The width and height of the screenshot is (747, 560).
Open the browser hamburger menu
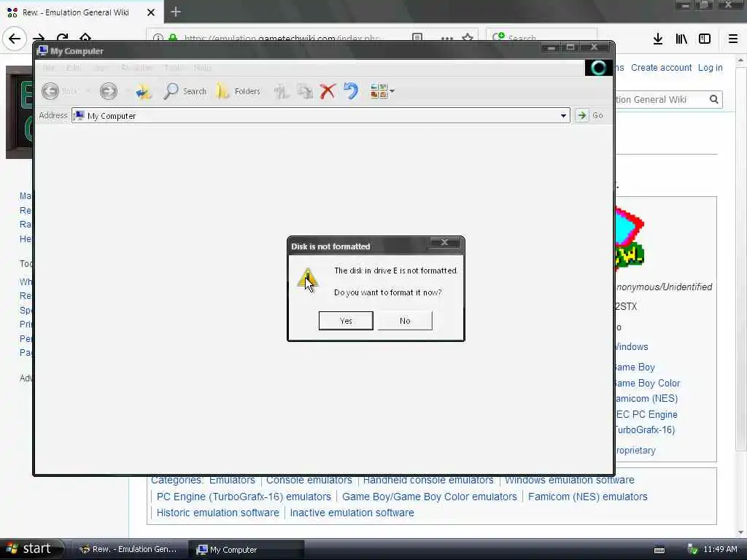click(x=733, y=39)
